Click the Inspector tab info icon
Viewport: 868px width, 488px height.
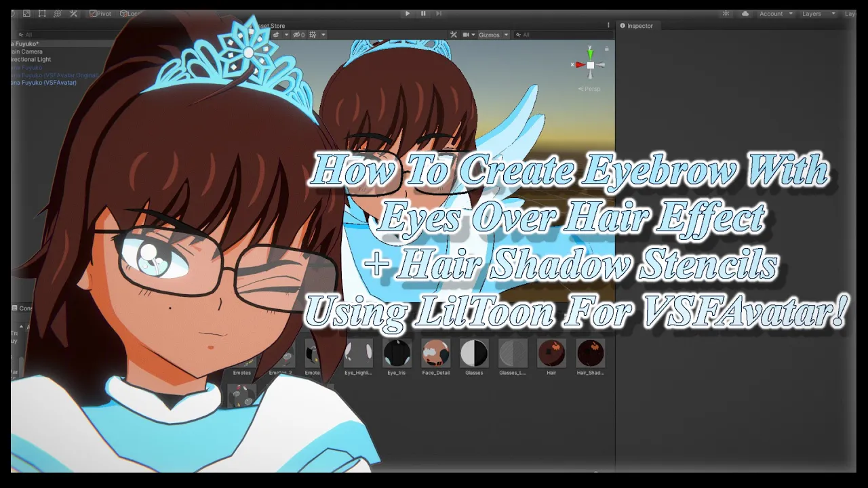click(623, 26)
